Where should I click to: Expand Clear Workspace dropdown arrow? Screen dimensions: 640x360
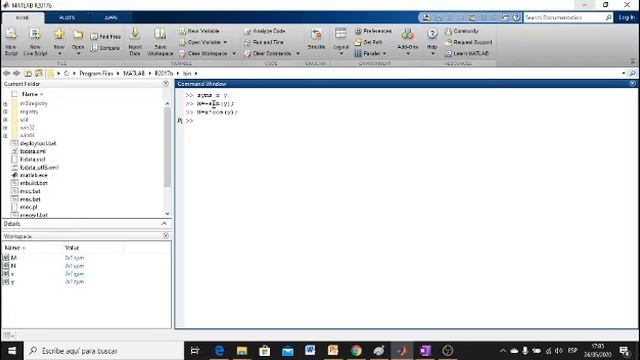[234, 53]
